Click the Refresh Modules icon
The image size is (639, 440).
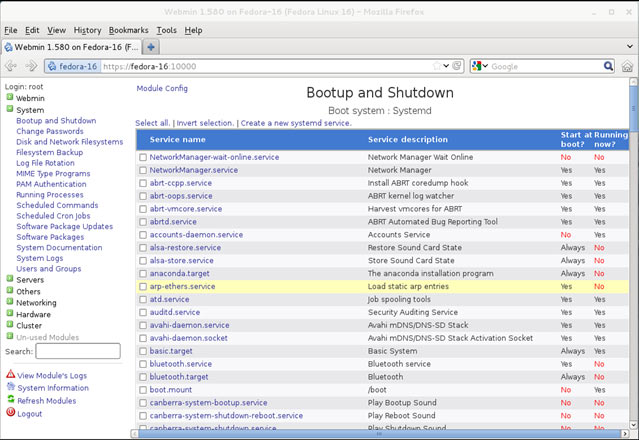11,399
